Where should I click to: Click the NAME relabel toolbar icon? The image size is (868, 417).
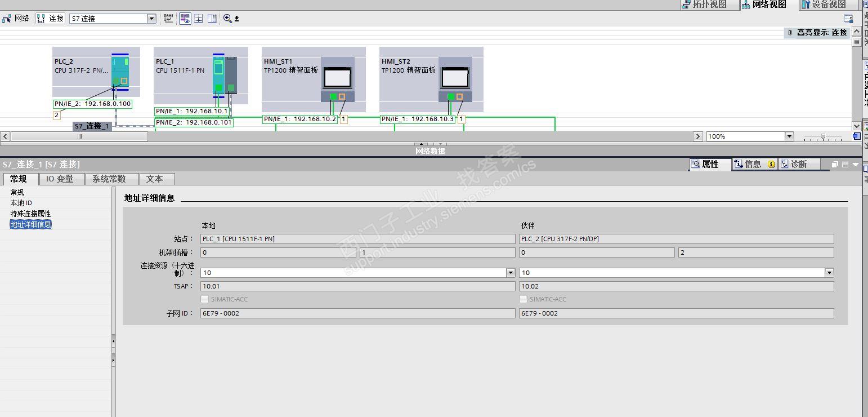[x=169, y=19]
